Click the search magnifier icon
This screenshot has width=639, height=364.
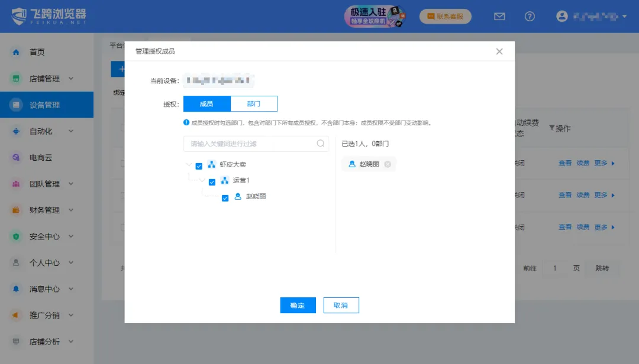click(320, 144)
